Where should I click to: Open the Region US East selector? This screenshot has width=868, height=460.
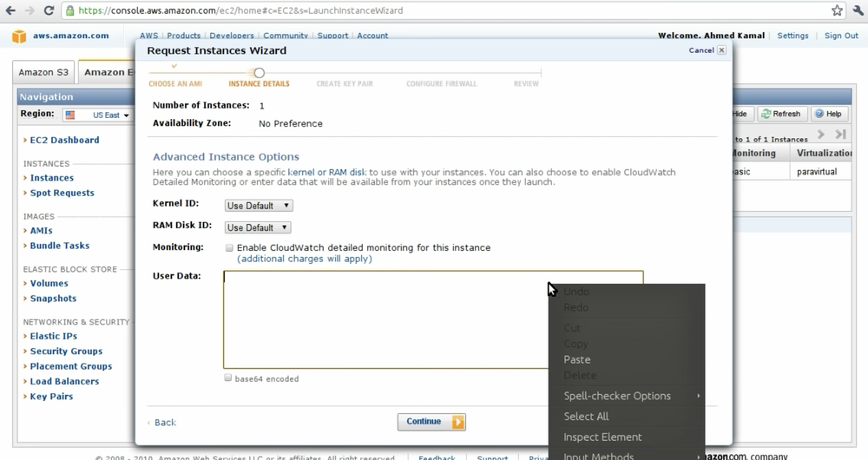pos(97,115)
